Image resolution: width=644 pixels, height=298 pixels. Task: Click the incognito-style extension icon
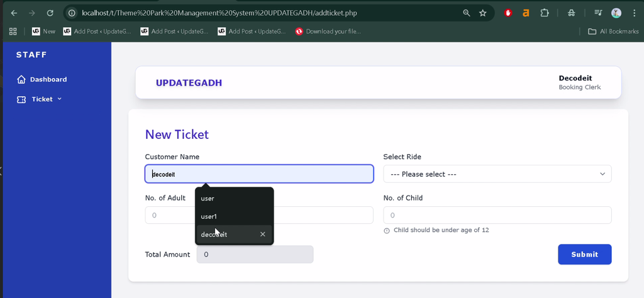point(571,13)
